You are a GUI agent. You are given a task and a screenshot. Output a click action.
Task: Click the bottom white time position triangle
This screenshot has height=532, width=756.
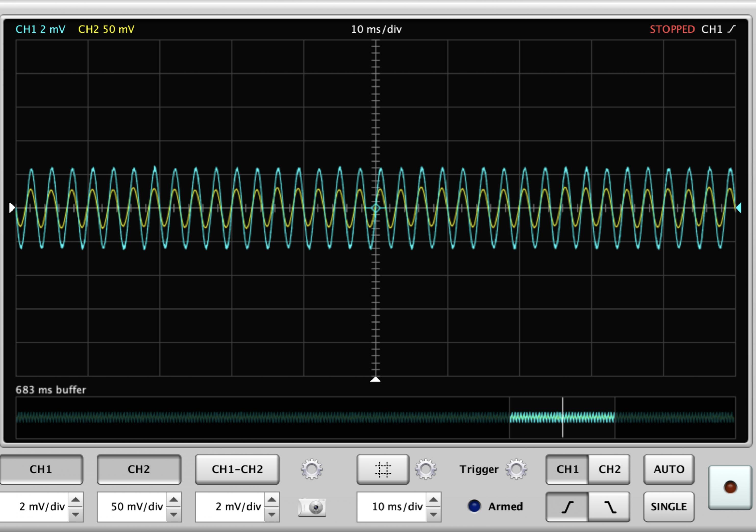pyautogui.click(x=375, y=379)
